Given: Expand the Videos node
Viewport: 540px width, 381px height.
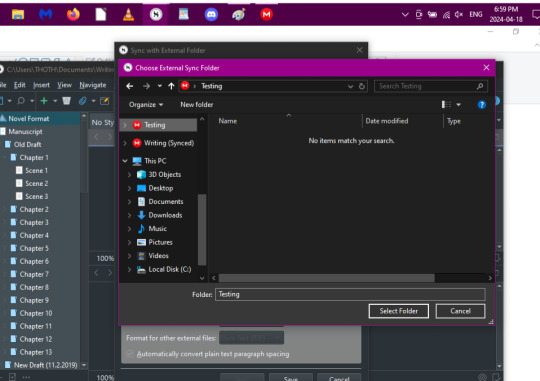Looking at the screenshot, I should (x=129, y=256).
